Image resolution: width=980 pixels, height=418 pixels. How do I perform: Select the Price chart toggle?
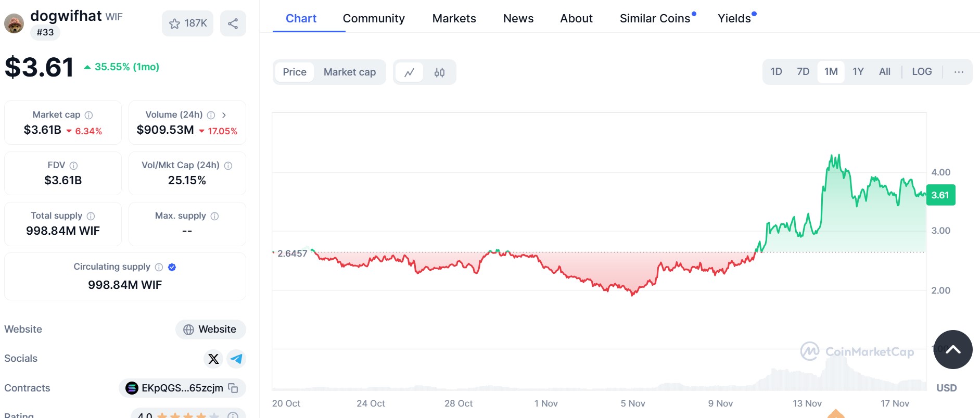coord(294,72)
